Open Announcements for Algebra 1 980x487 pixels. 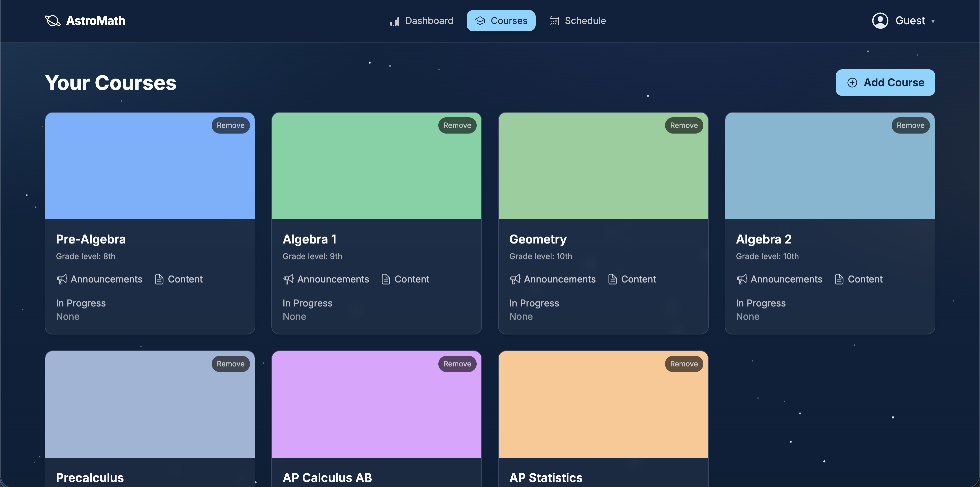pos(326,279)
